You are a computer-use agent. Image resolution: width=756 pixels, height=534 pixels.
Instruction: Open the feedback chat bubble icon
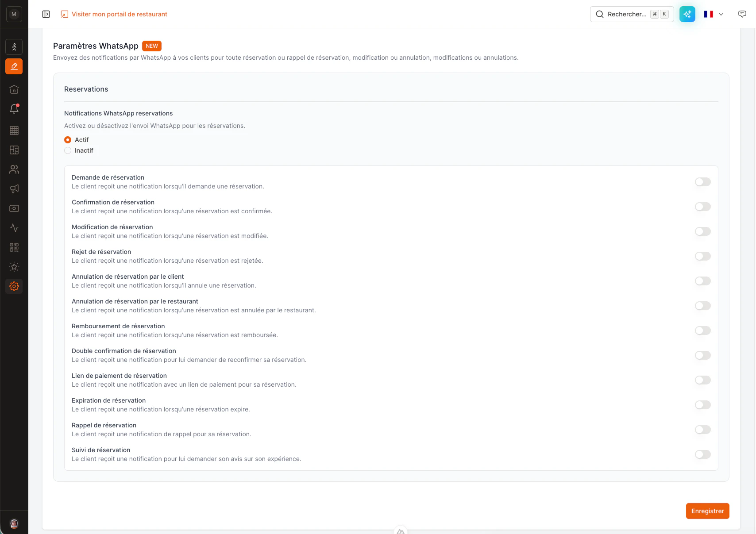[x=742, y=14]
